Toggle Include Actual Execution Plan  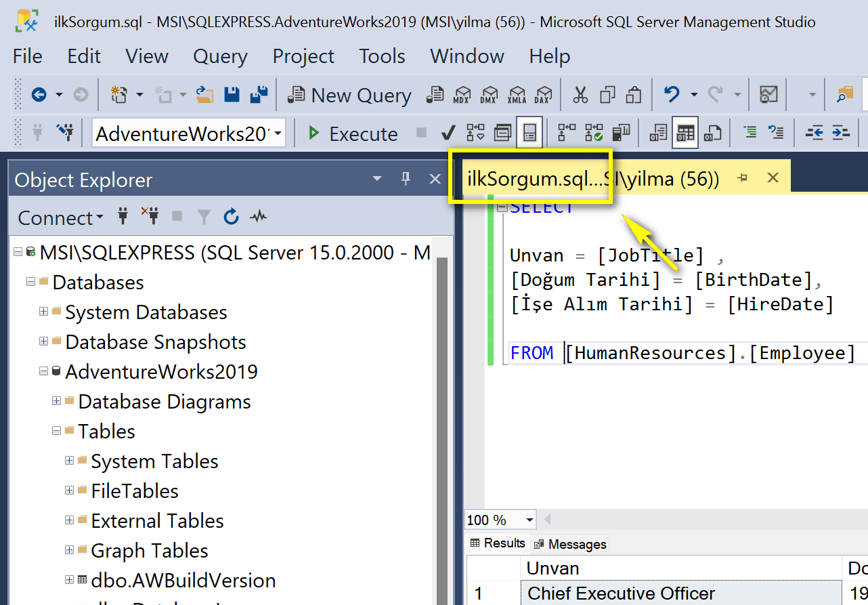pyautogui.click(x=567, y=133)
